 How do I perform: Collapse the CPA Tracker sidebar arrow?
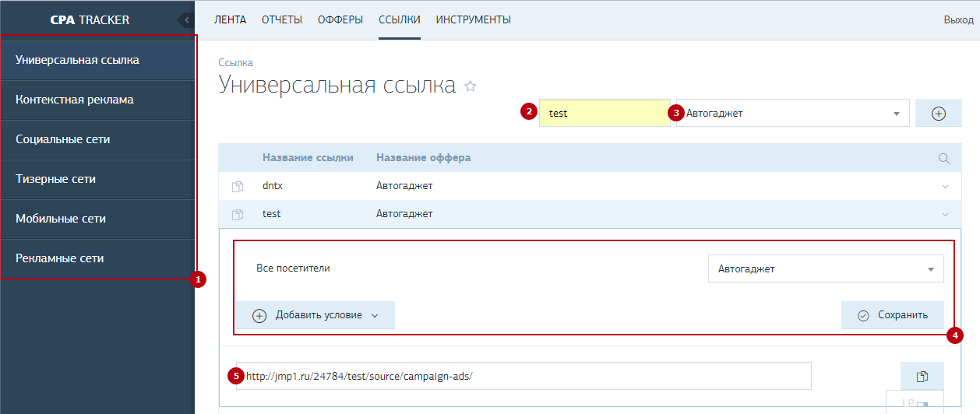click(186, 20)
